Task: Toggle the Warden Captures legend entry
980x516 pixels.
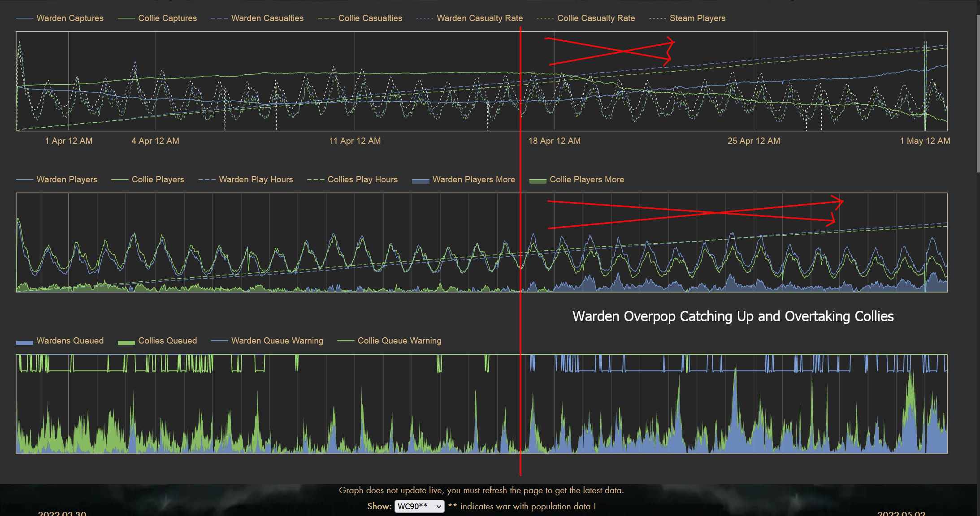Action: 69,18
